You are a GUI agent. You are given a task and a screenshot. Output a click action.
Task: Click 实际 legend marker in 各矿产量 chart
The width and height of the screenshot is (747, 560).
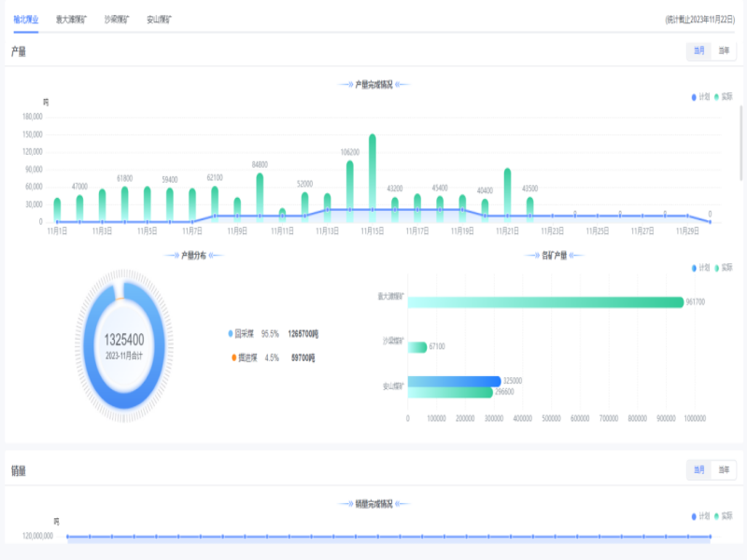click(717, 268)
